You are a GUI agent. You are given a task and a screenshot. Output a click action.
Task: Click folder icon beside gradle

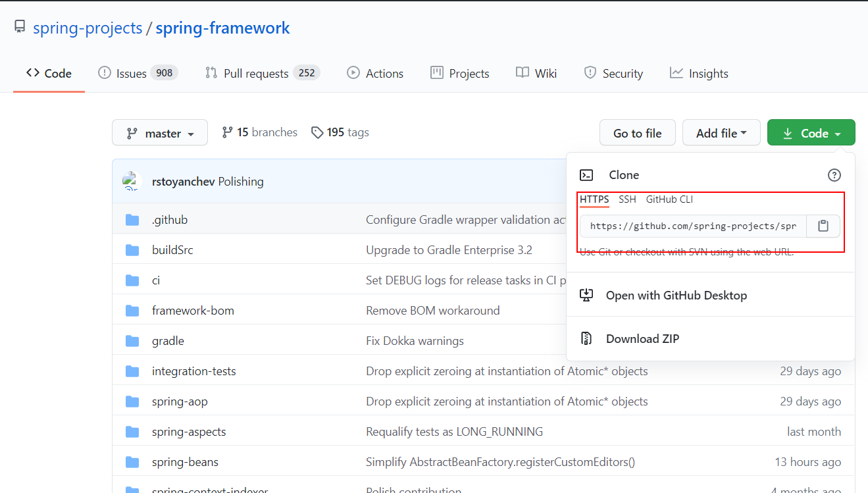tap(132, 341)
